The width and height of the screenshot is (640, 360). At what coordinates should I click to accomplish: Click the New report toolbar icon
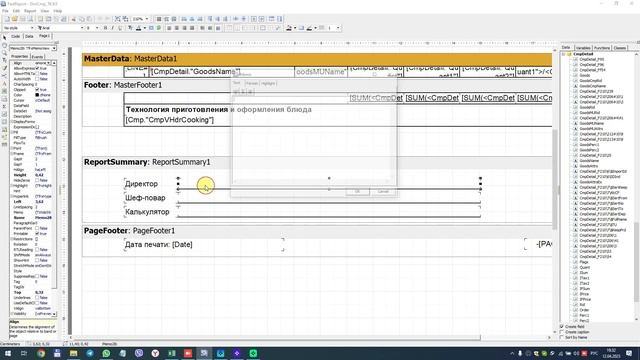(7, 19)
